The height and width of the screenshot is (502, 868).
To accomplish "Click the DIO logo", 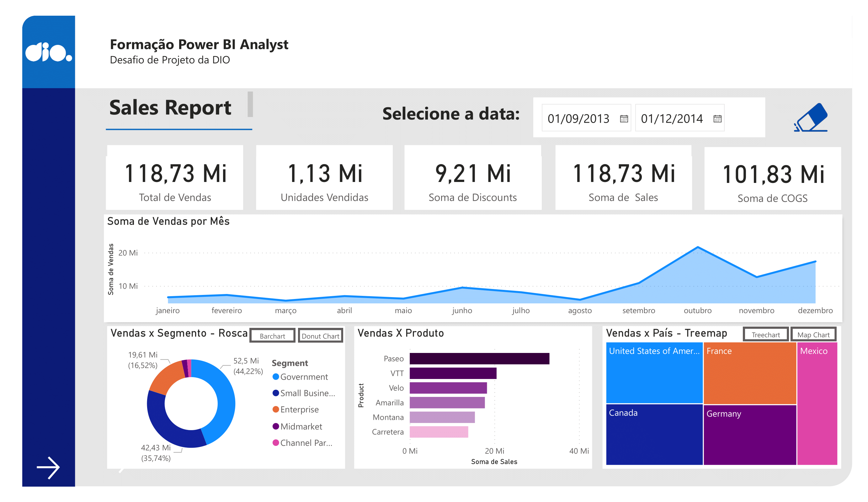I will coord(49,52).
